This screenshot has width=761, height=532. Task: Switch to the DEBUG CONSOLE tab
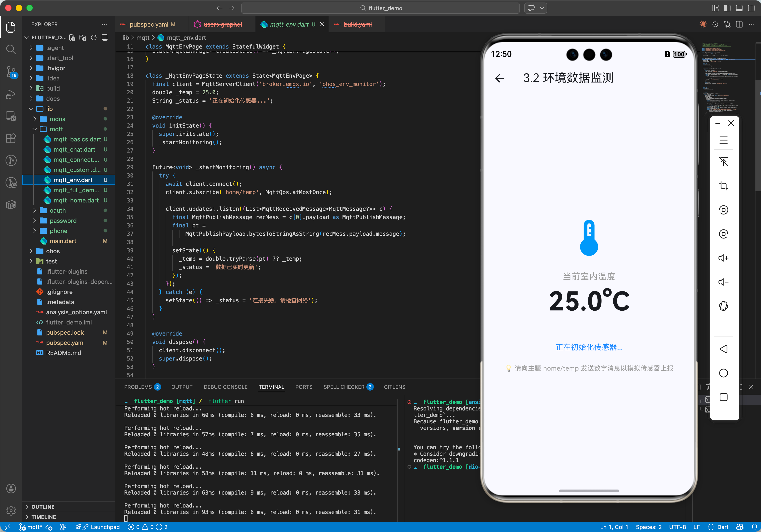(225, 387)
